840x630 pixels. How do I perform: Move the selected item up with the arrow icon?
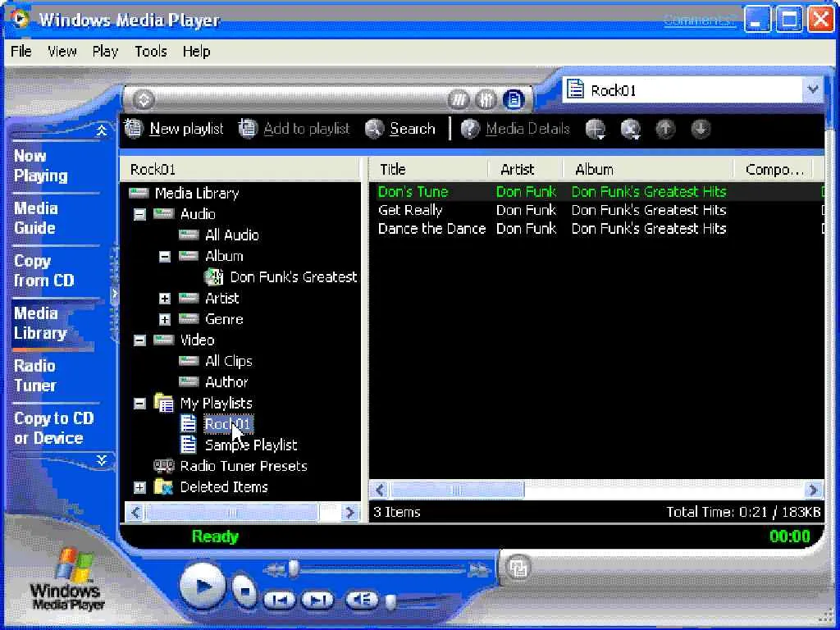tap(665, 129)
